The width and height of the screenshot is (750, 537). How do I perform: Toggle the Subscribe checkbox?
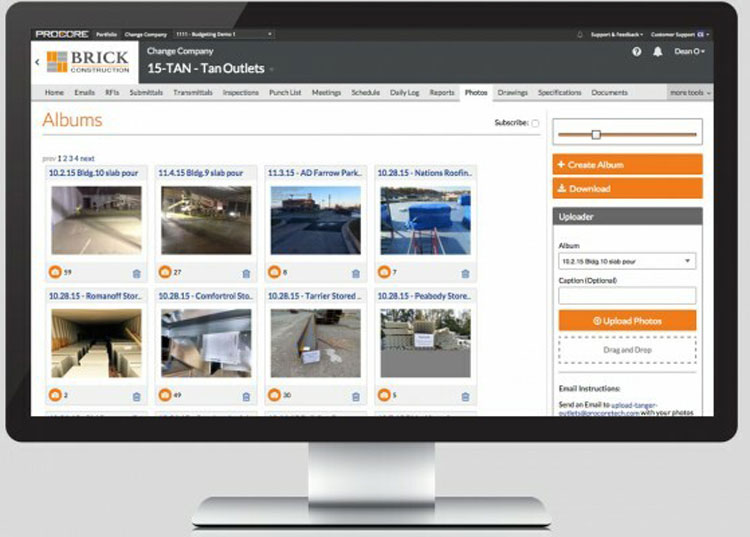click(x=535, y=123)
